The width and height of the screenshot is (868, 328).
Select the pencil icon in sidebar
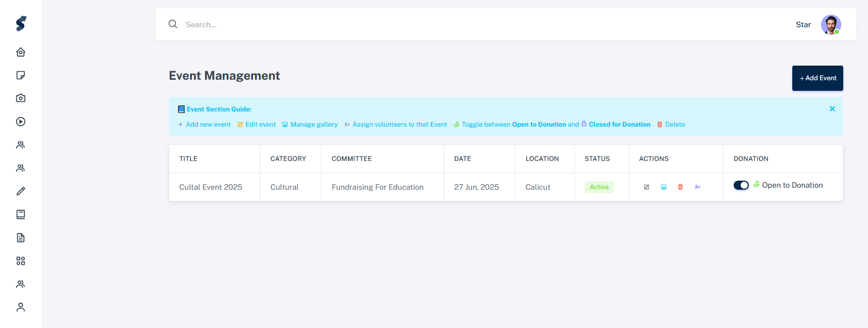21,191
